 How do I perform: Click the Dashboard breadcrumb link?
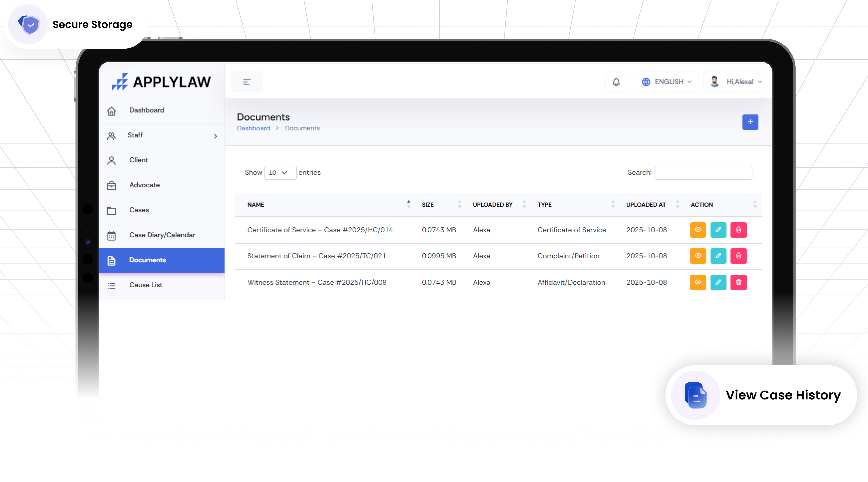pyautogui.click(x=253, y=128)
